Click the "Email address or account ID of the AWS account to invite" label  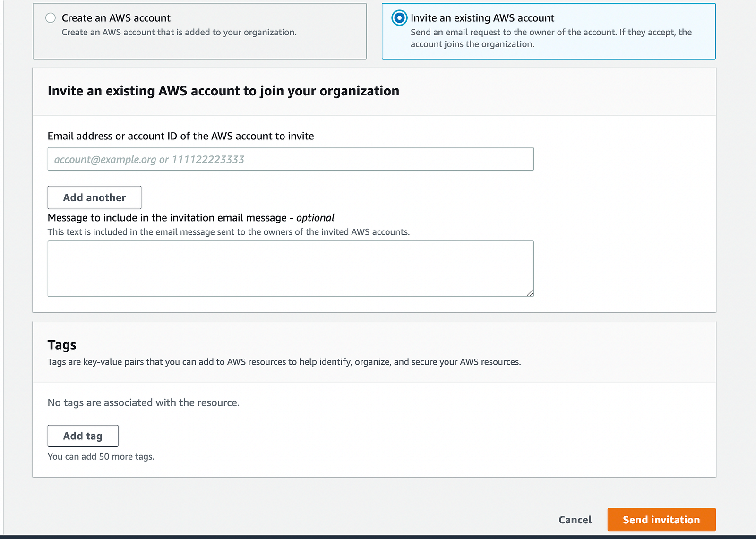(x=181, y=136)
